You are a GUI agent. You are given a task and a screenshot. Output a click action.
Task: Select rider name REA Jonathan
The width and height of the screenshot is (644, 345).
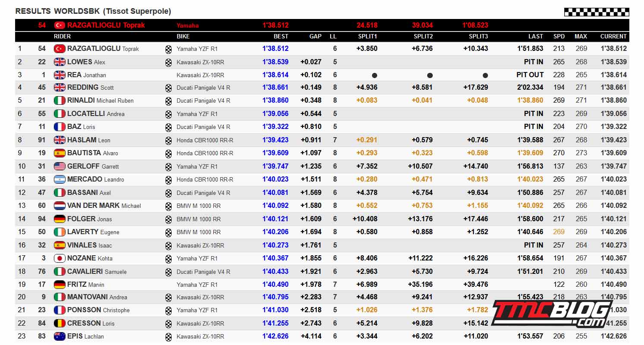(87, 75)
